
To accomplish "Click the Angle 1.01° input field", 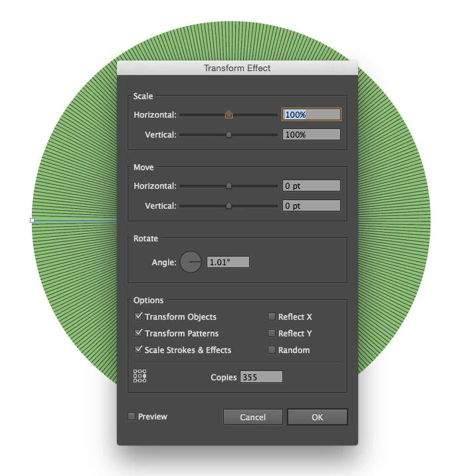I will [228, 262].
